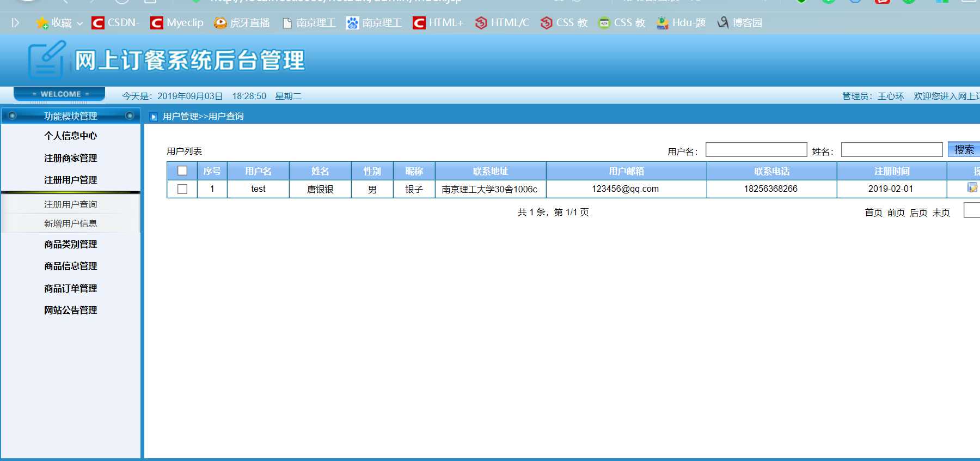Select the name cell 唐银银
This screenshot has width=980, height=461.
coord(320,189)
